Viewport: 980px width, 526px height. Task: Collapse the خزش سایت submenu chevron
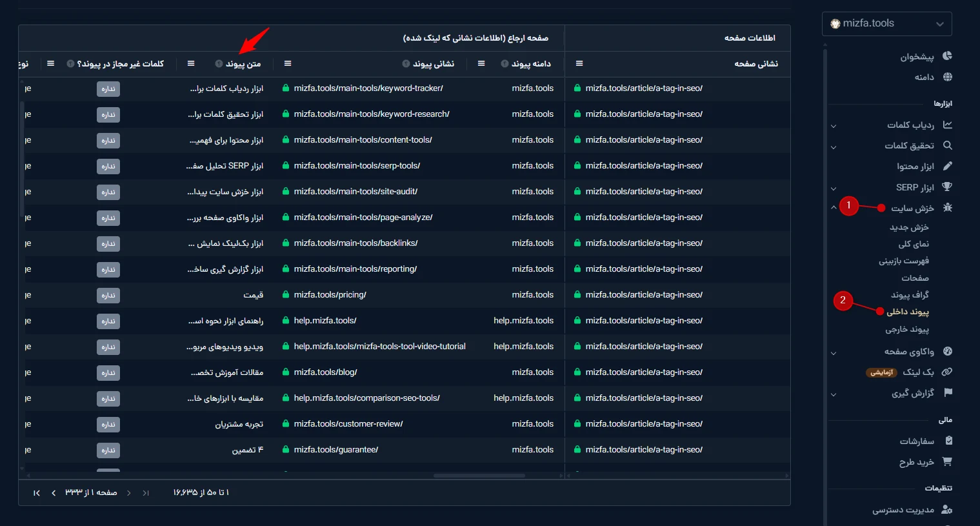(834, 208)
